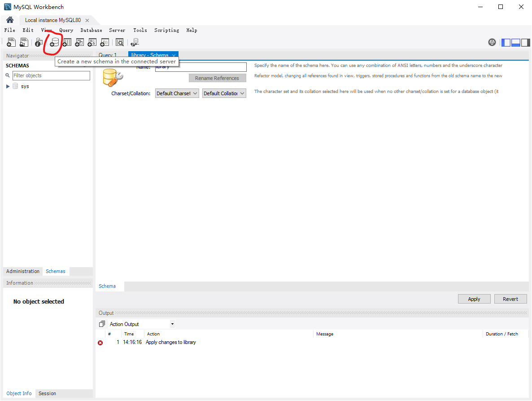The height and width of the screenshot is (401, 532).
Task: Open the Tools menu
Action: [x=140, y=30]
